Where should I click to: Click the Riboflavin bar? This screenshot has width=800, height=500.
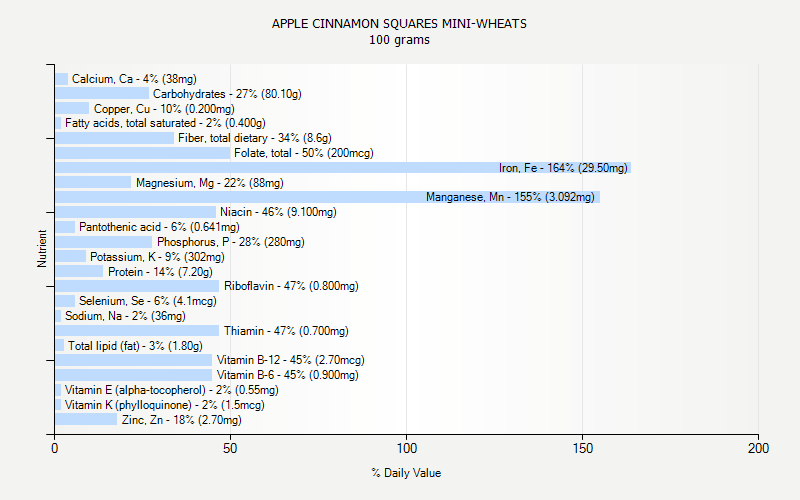[x=137, y=286]
